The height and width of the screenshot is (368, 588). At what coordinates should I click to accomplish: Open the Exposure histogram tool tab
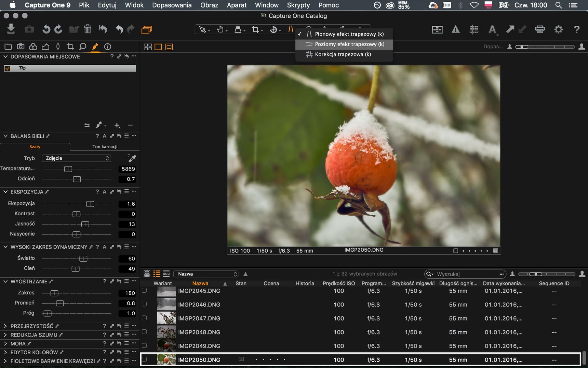point(45,47)
